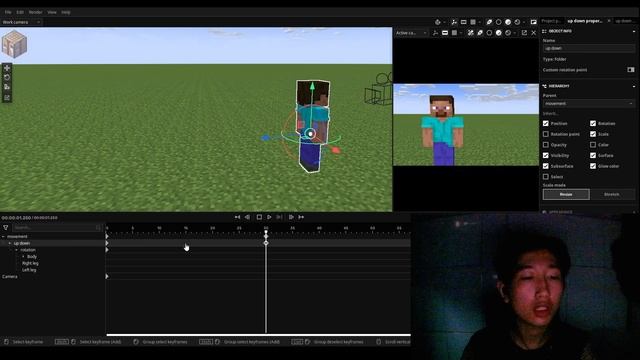Screen dimensions: 640x360
Task: Switch the Active camera view to flat shading mode
Action: pyautogui.click(x=489, y=33)
